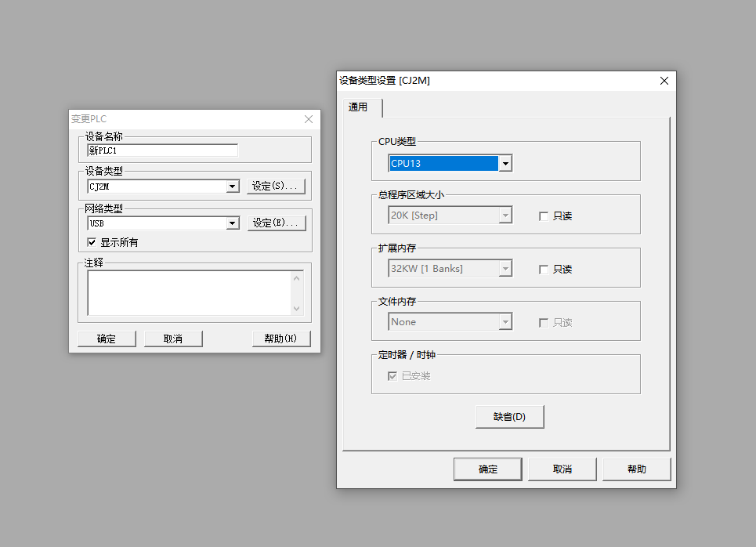Enable 只读 for 扩展内存
Viewport: 756px width, 547px height.
[x=544, y=270]
